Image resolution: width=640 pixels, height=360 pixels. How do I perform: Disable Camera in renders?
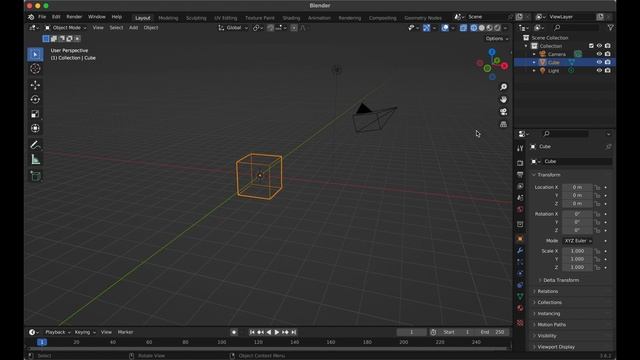608,54
